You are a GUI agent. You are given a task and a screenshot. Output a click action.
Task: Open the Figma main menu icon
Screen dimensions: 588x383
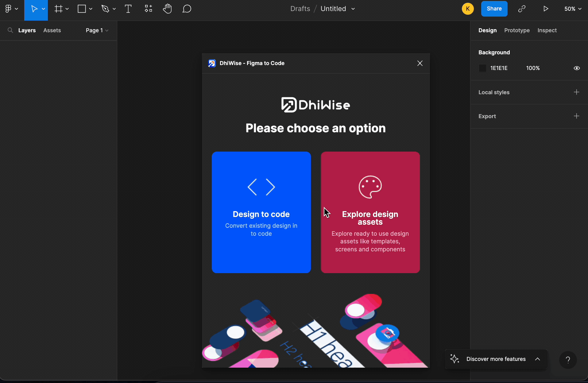click(x=8, y=9)
